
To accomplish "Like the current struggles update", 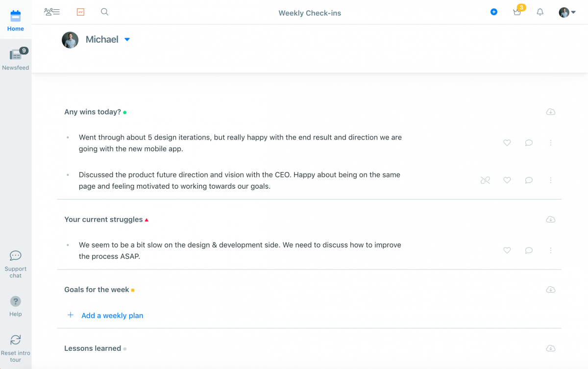I will click(x=507, y=250).
